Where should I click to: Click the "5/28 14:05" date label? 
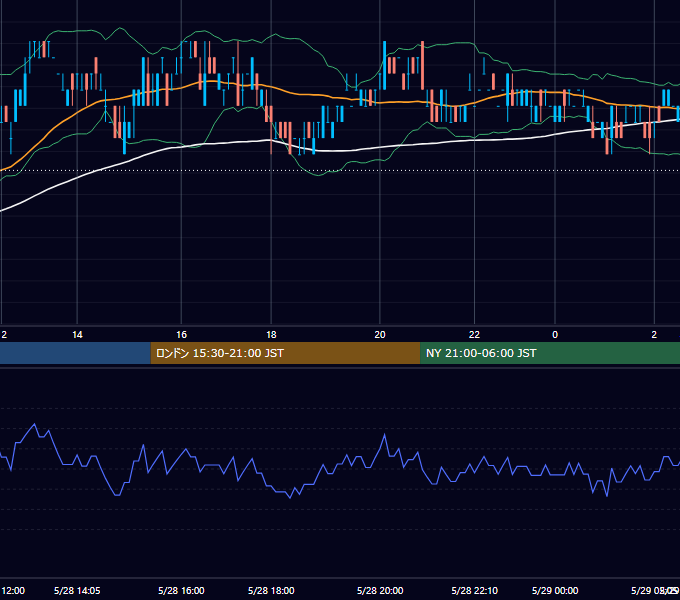77,590
